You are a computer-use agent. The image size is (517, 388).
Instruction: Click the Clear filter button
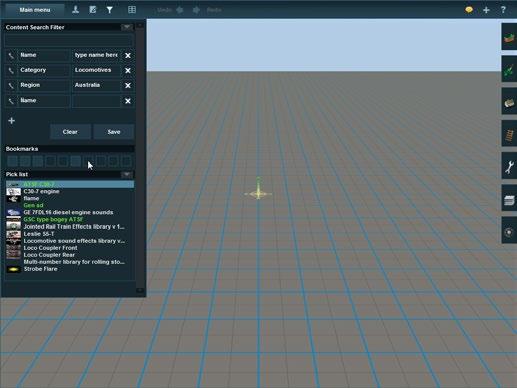coord(70,132)
